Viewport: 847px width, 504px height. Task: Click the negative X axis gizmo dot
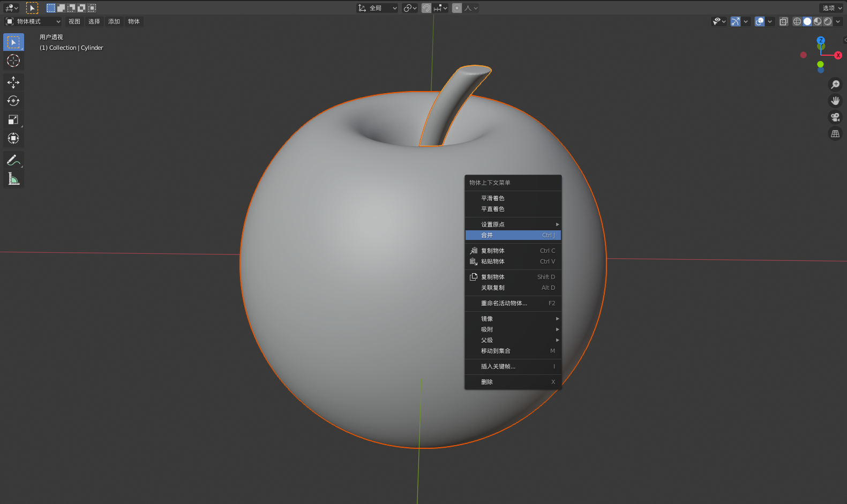pos(803,55)
